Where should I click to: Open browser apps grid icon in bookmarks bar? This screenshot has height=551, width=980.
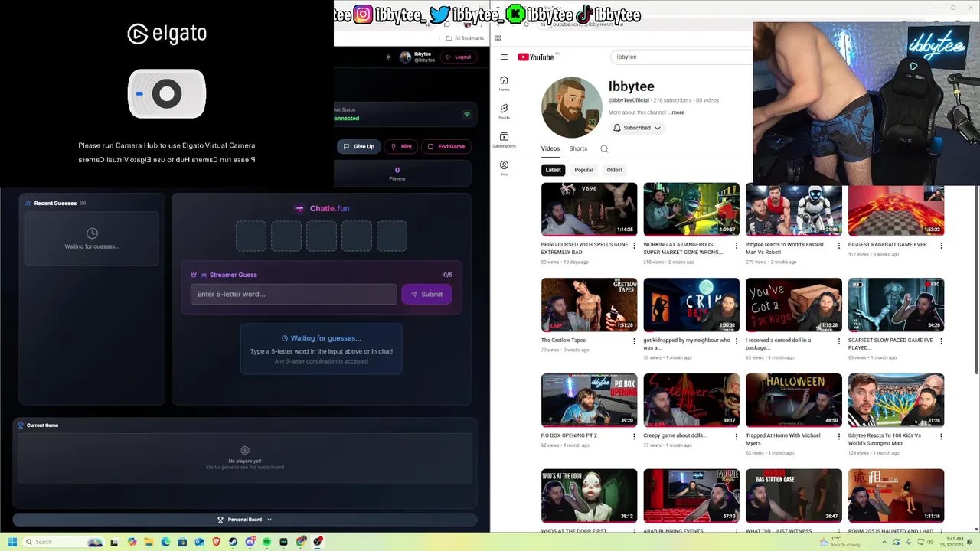coord(498,38)
